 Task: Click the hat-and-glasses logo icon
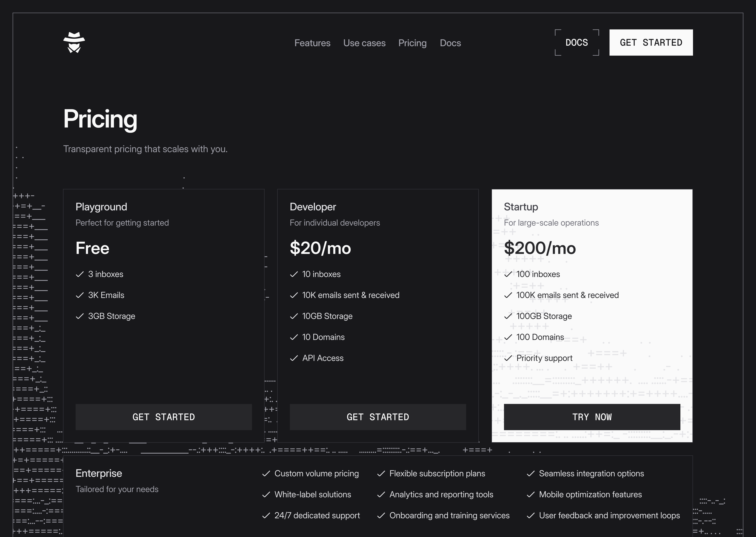click(74, 43)
